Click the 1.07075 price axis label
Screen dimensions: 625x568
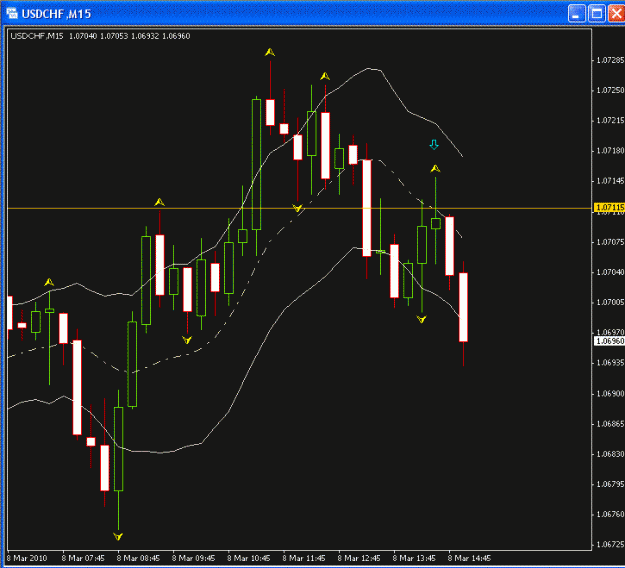(x=610, y=242)
